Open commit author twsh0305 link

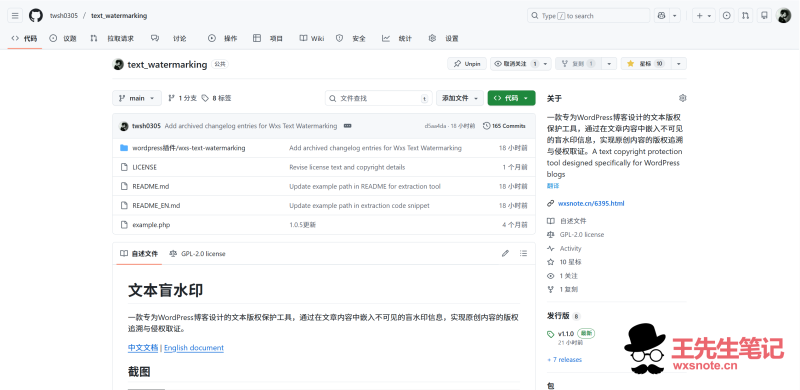[146, 126]
